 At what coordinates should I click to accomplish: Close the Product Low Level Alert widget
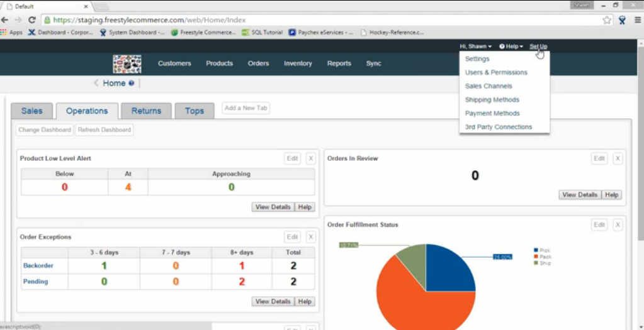click(310, 159)
